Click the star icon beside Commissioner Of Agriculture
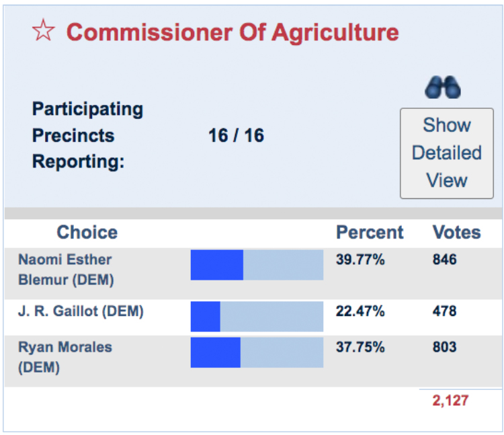 click(44, 32)
